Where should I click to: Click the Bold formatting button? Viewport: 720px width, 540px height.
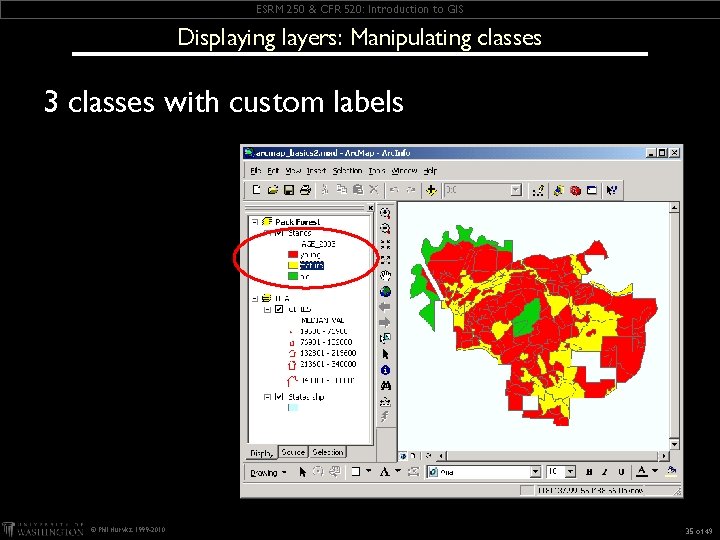click(x=589, y=472)
